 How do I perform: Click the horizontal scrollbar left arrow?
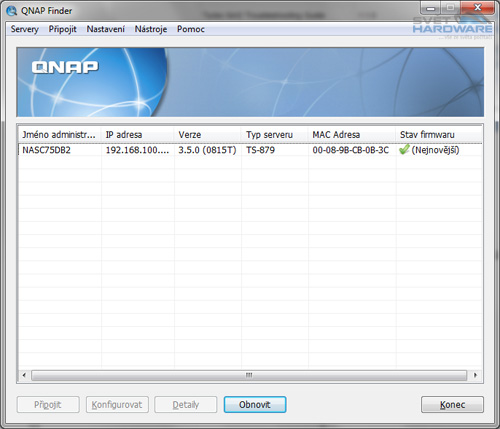tap(24, 375)
